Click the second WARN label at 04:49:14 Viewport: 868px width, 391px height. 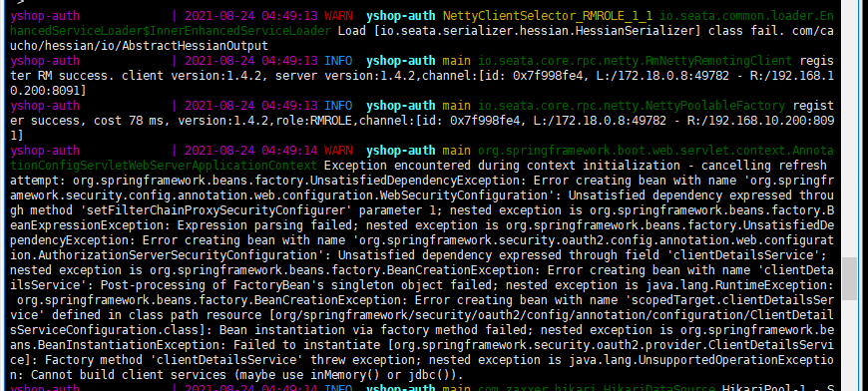click(x=338, y=151)
